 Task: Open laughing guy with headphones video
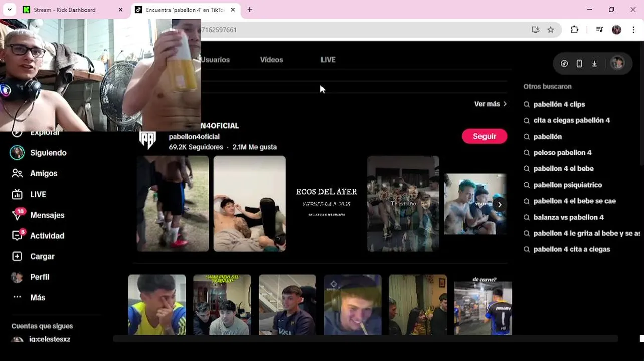[x=353, y=304]
